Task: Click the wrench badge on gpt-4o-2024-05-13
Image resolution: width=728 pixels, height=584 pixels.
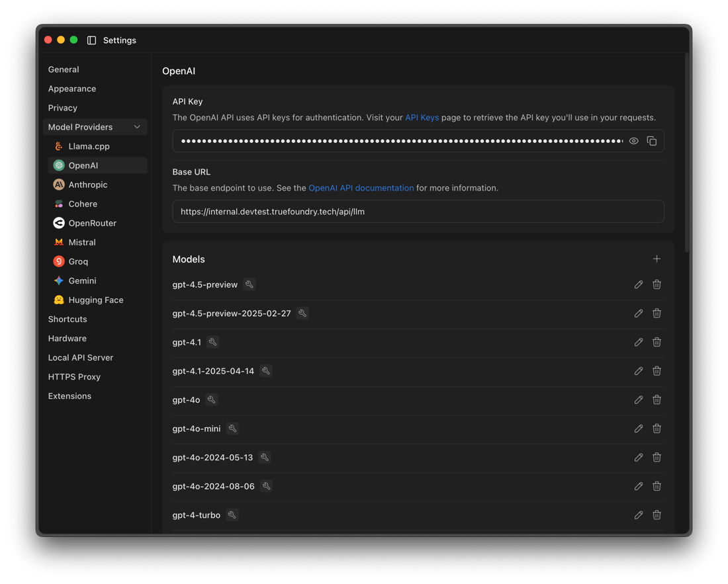Action: coord(265,458)
